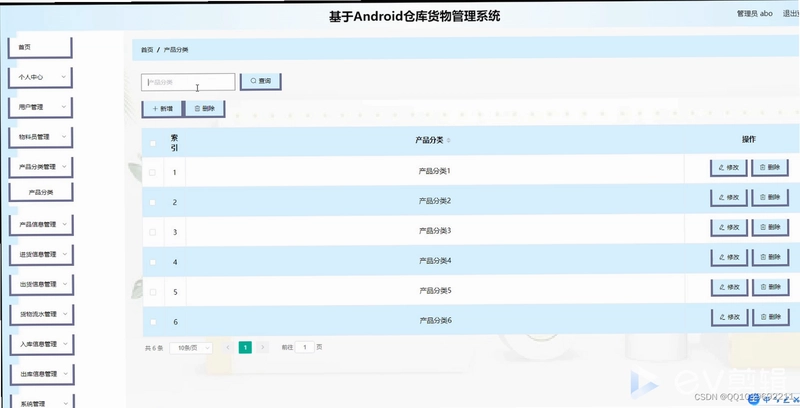The height and width of the screenshot is (408, 800).
Task: Click the 修改 edit icon for 产品分类4
Action: tap(729, 257)
